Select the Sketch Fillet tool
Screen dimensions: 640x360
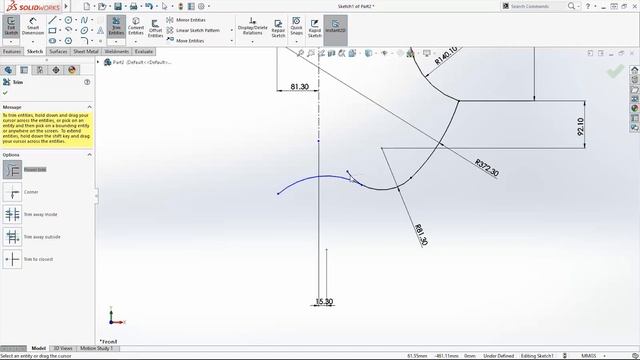(x=84, y=41)
